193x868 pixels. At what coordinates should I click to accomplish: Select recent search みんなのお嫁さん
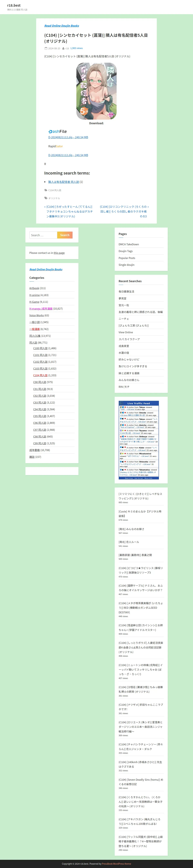(x=129, y=380)
